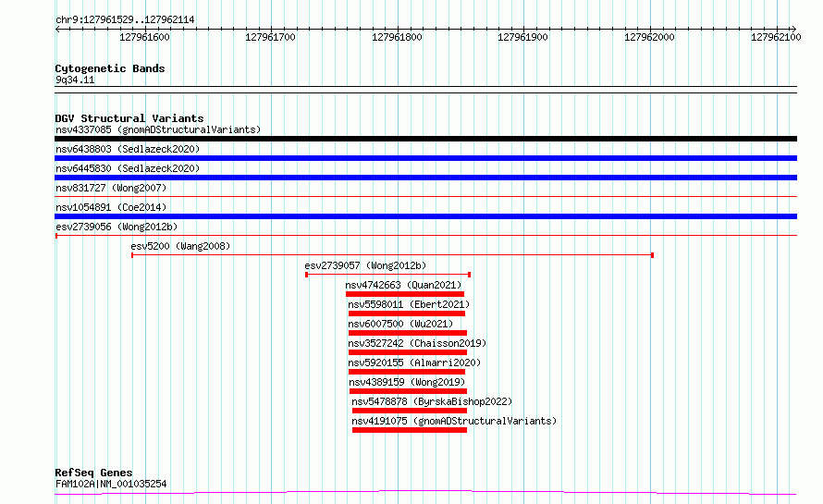Open variant nsv4742663 (Quan2021) label
The image size is (823, 504).
pyautogui.click(x=403, y=285)
